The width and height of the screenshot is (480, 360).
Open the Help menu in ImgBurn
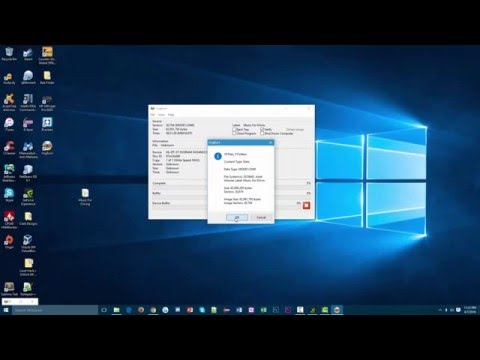pos(171,115)
